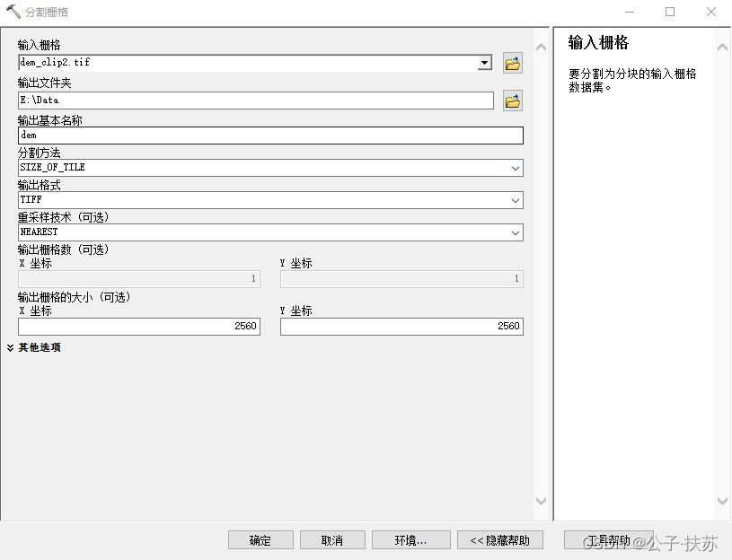This screenshot has height=560, width=732.
Task: Click the tile size X coordinate field
Action: (x=139, y=327)
